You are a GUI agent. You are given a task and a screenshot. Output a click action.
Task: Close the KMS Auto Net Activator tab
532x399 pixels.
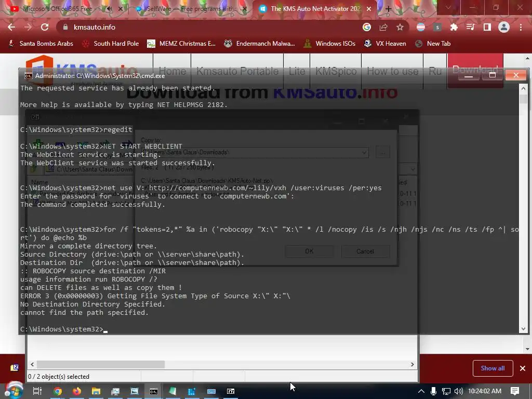coord(369,9)
